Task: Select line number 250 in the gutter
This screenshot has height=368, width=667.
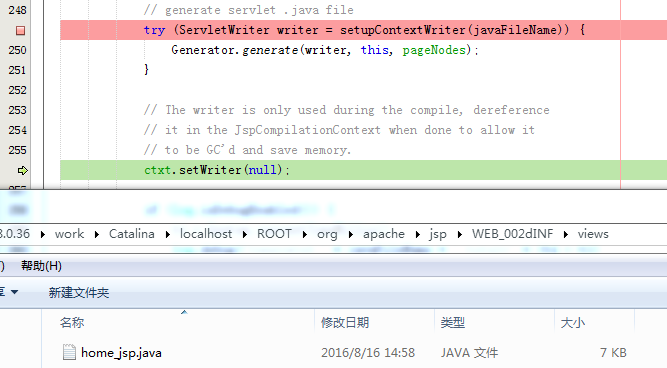Action: tap(17, 50)
